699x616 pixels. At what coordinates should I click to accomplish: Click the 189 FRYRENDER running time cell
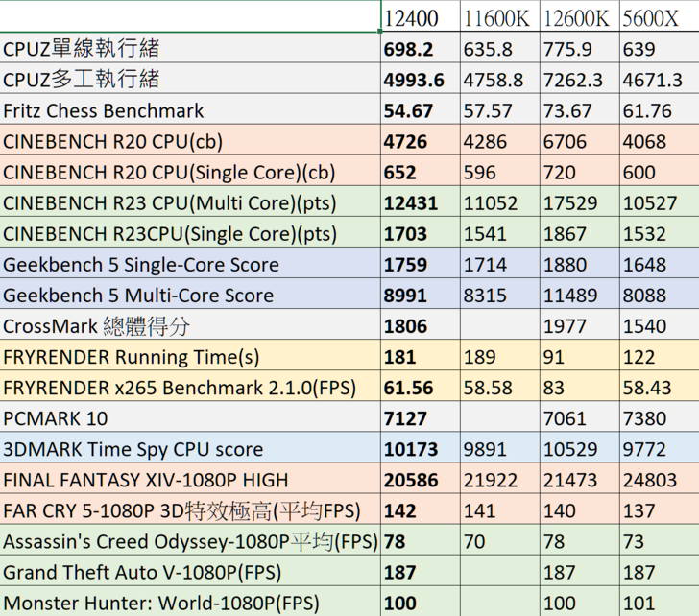[499, 355]
